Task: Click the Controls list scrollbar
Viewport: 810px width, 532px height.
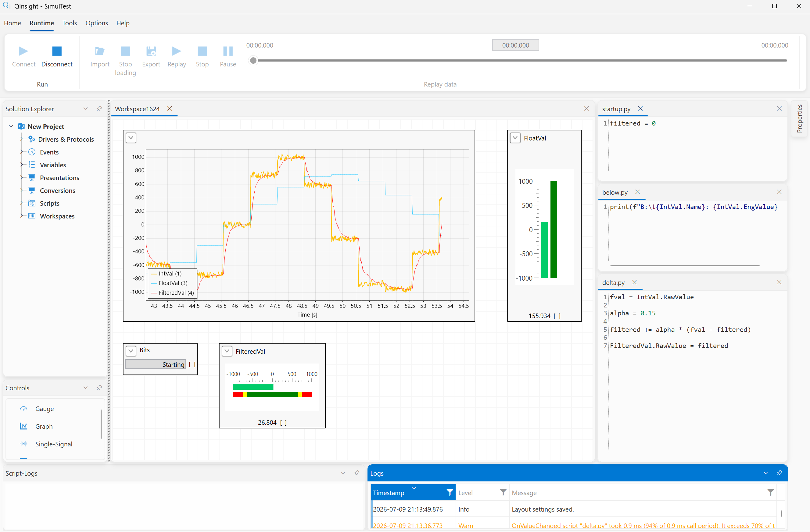Action: pyautogui.click(x=101, y=424)
